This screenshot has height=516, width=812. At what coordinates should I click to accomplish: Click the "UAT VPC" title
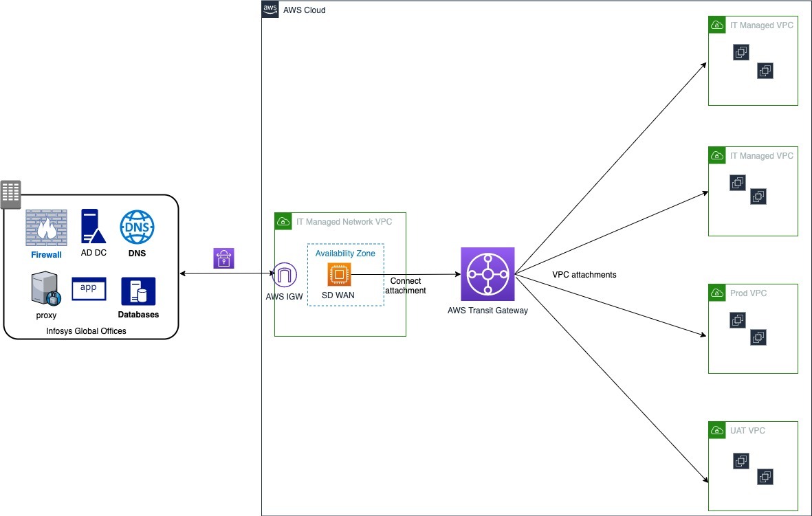coord(747,430)
